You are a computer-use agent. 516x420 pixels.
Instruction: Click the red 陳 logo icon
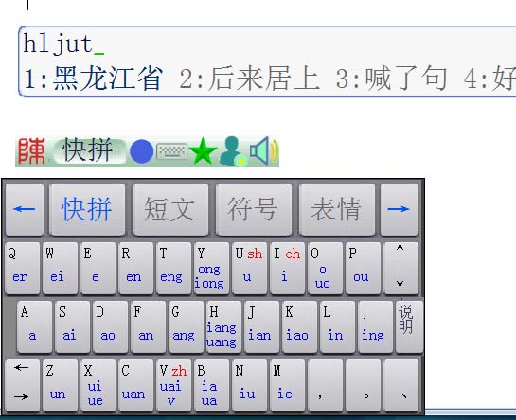click(x=31, y=151)
